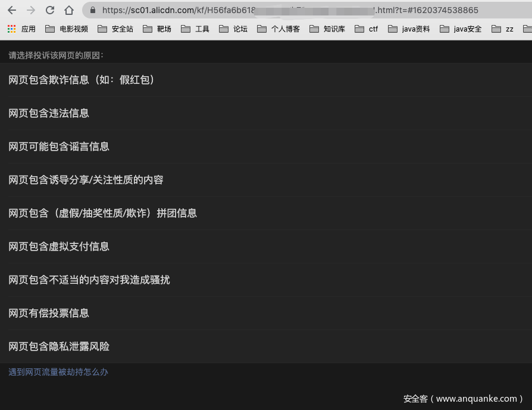Select 网页有偿投票信息 report option
The height and width of the screenshot is (410, 532).
48,313
